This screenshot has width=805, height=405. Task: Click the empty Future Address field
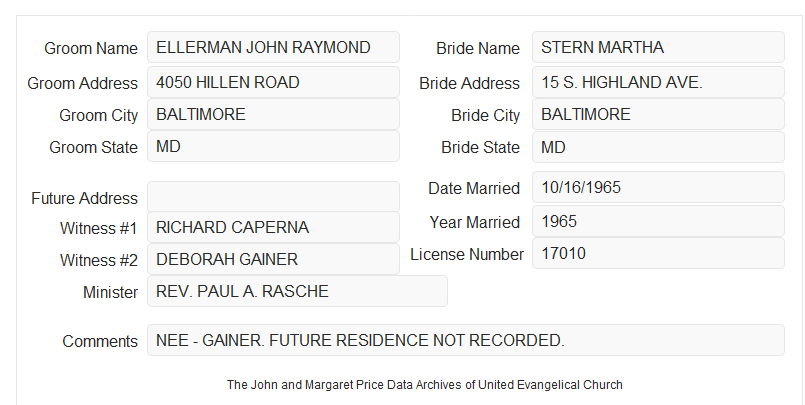tap(273, 197)
